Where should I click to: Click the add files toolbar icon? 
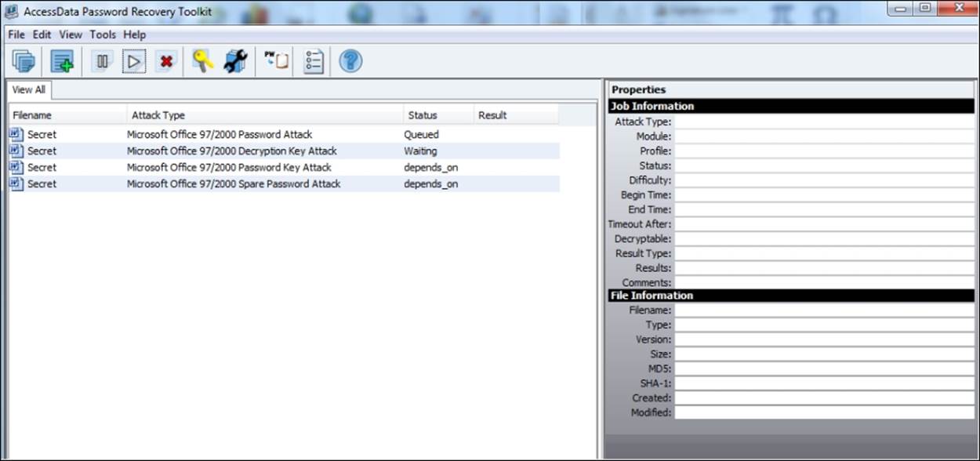coord(62,61)
